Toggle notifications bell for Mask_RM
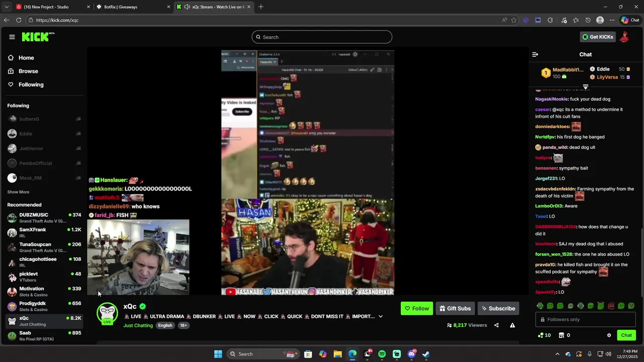Image resolution: width=644 pixels, height=362 pixels. click(x=78, y=178)
